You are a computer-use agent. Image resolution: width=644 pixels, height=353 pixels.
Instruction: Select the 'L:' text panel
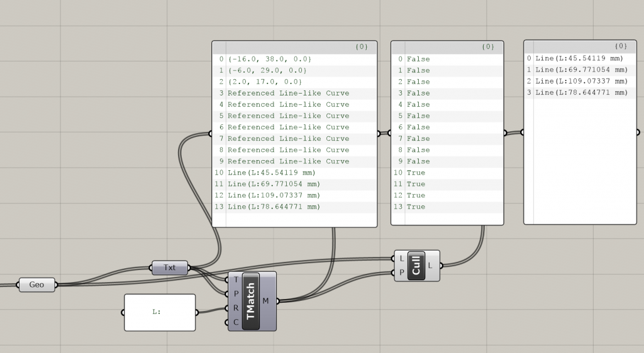click(x=160, y=312)
